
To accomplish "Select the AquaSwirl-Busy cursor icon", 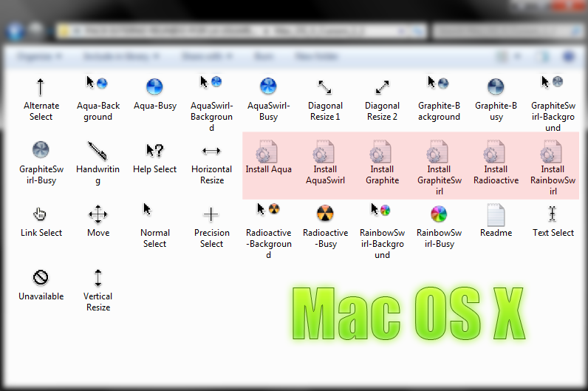I will (x=268, y=99).
